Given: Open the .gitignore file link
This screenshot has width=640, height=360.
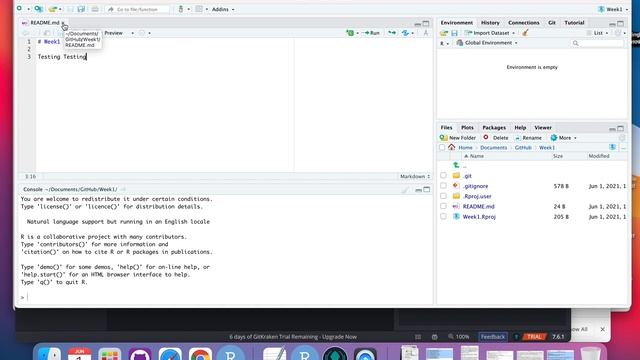Looking at the screenshot, I should point(475,186).
